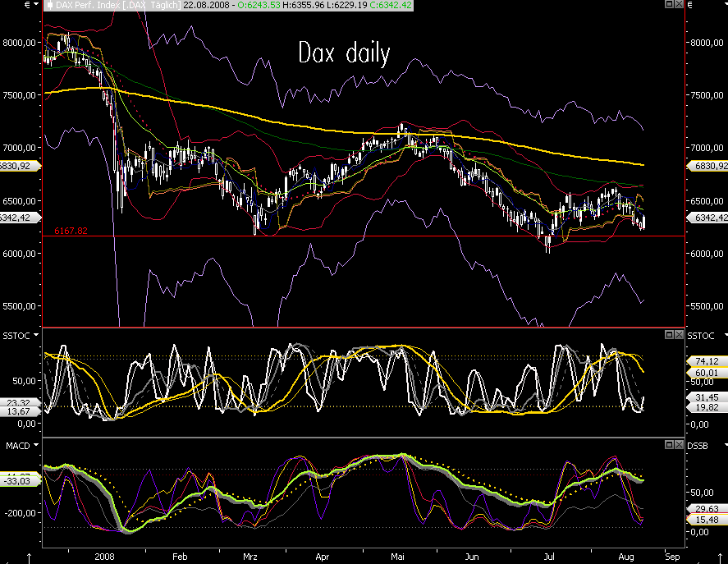Close the SSTOC indicator panel

click(678, 335)
